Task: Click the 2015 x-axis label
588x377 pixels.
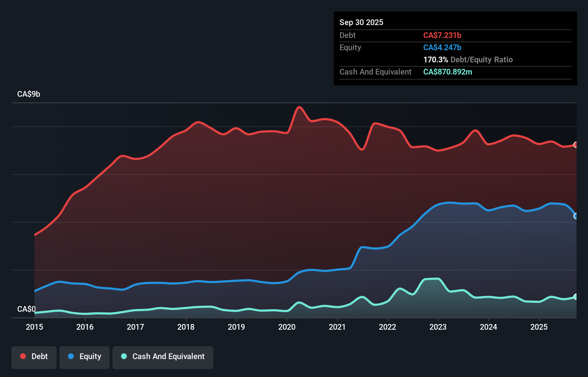Action: (x=34, y=327)
